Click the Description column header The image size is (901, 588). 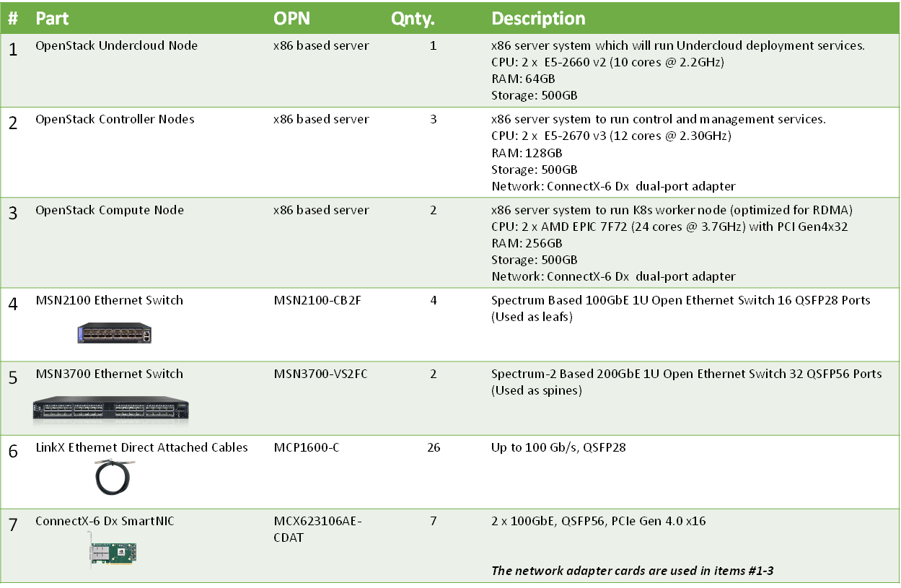coord(538,18)
